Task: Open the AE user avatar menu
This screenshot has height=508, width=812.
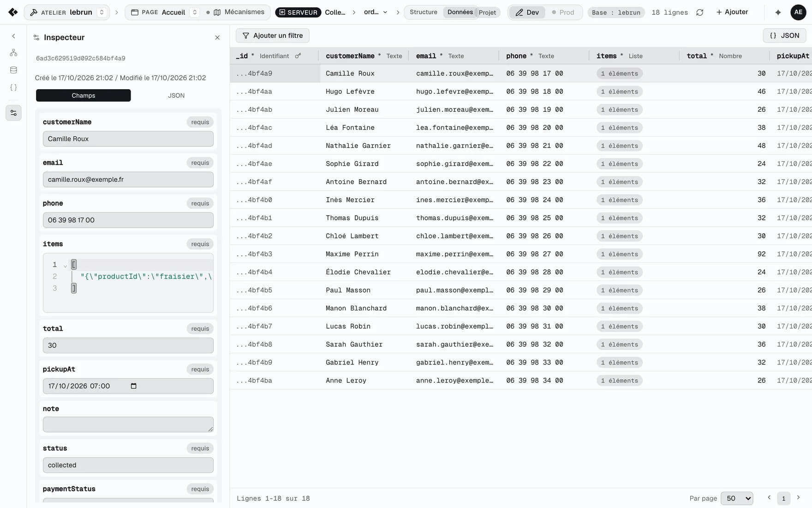Action: point(798,12)
